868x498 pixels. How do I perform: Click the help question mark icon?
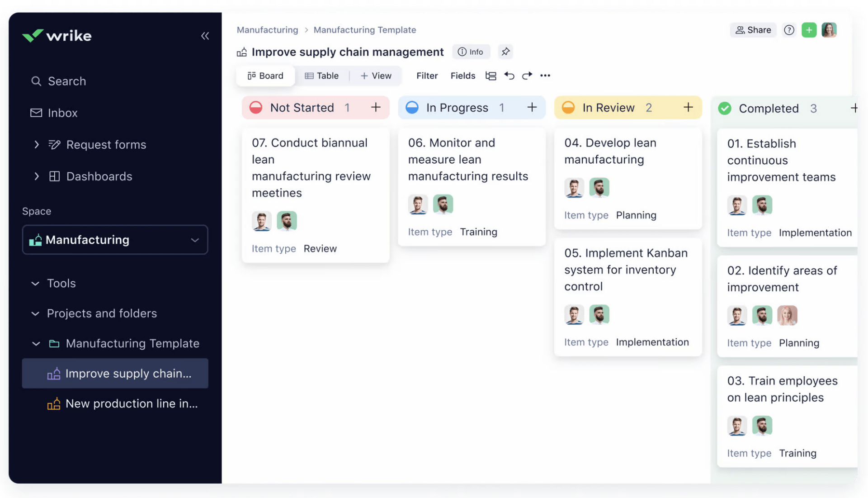[789, 30]
